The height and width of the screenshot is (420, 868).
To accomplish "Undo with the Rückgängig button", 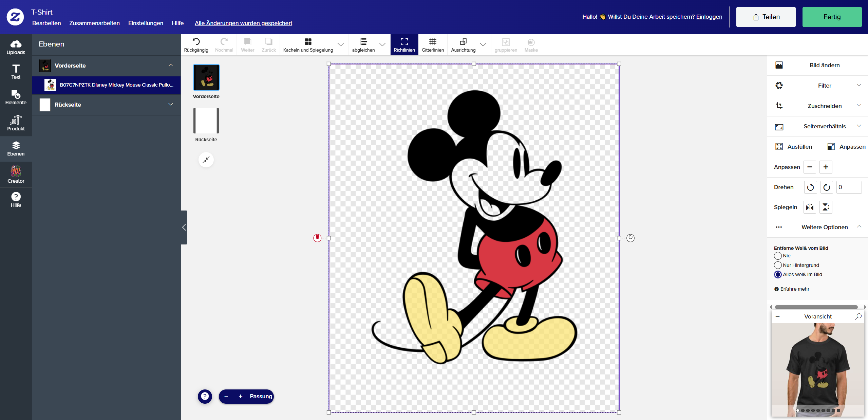I will click(196, 45).
